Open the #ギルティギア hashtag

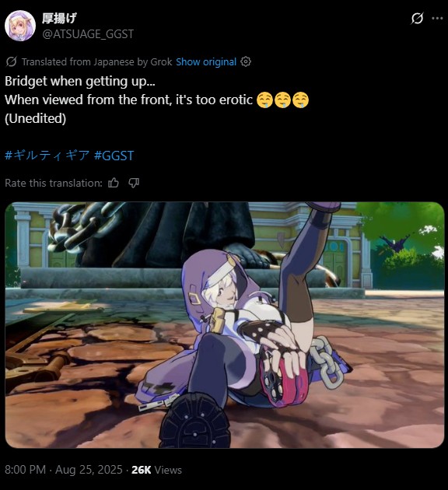tap(47, 156)
